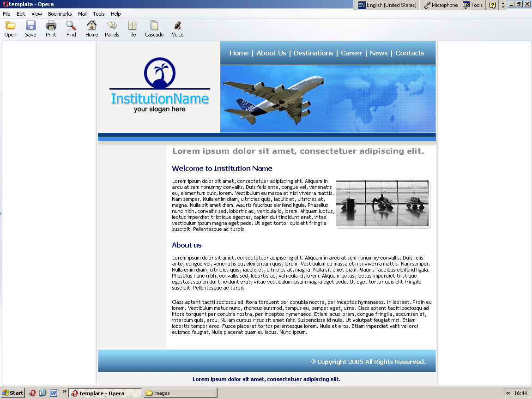Image resolution: width=532 pixels, height=399 pixels.
Task: Open the Mail menu
Action: (82, 14)
